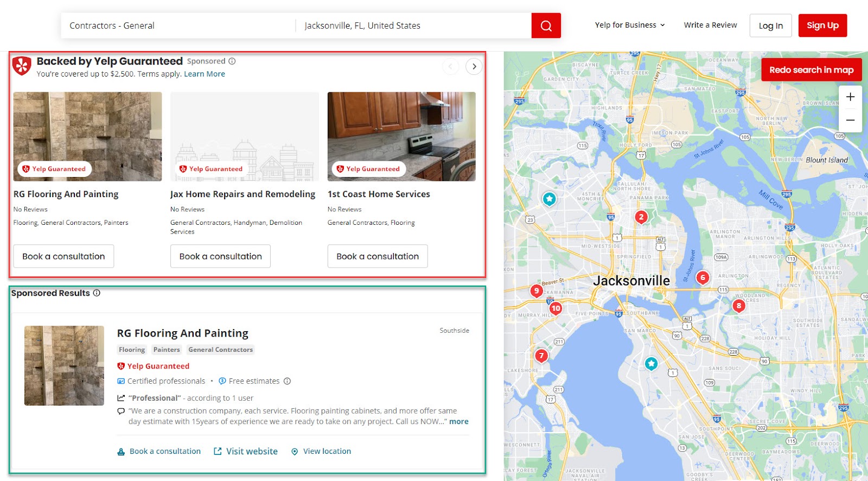Open Write a Review page
This screenshot has width=868, height=481.
[x=710, y=25]
